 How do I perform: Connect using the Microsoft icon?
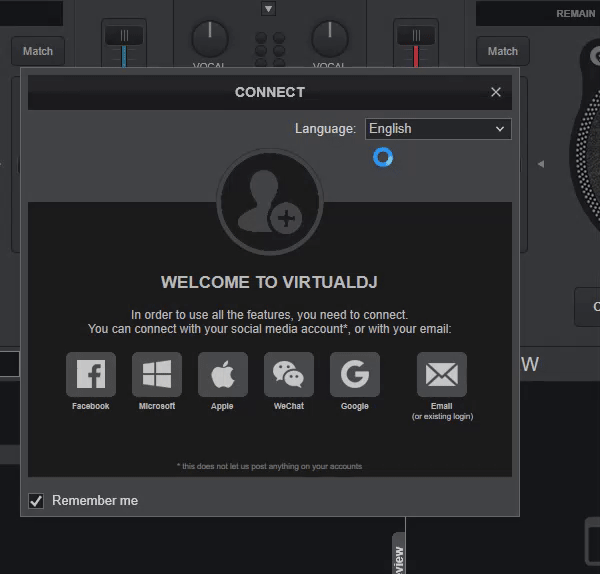pyautogui.click(x=157, y=374)
